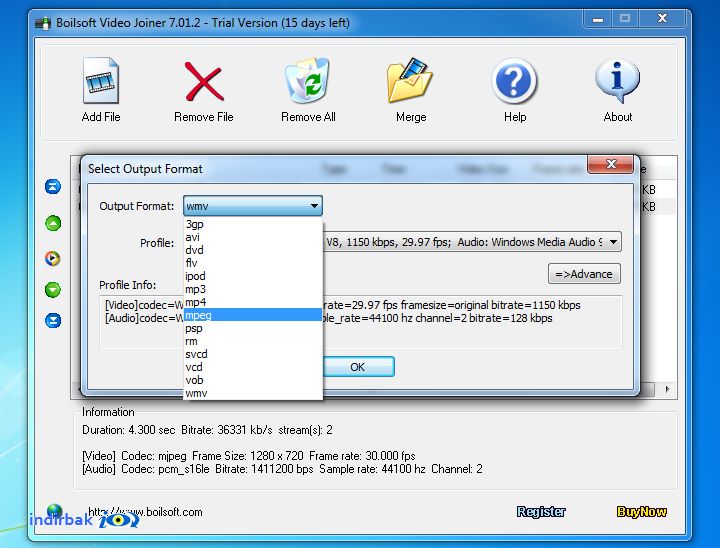The width and height of the screenshot is (720, 548).
Task: Maximize the Boilsoft Video Joiner window
Action: (625, 19)
